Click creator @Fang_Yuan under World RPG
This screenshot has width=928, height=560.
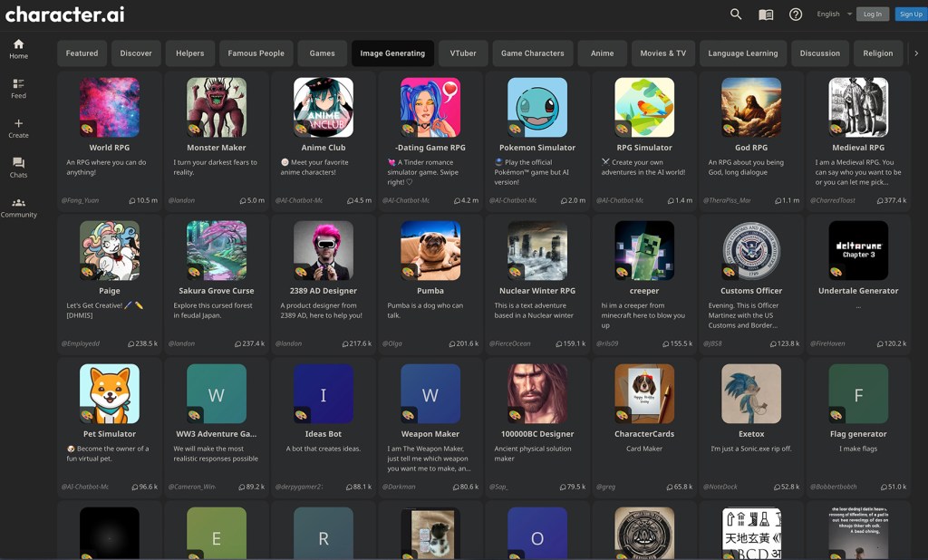coord(80,200)
